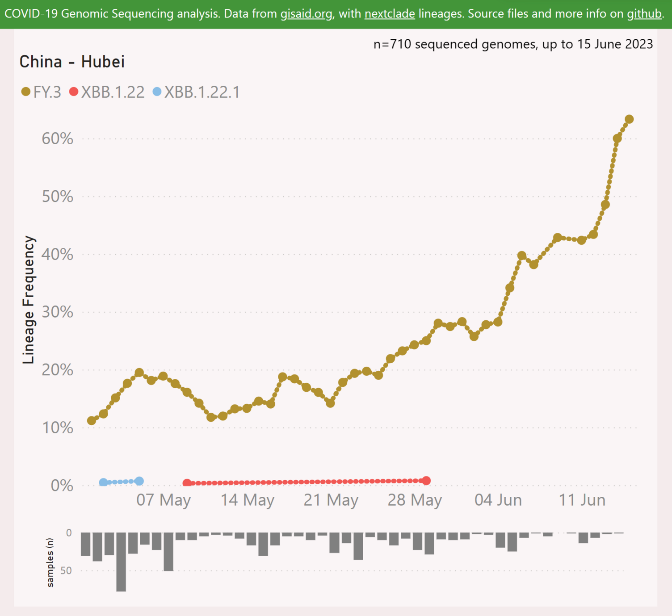Click the gold FY.3 legend marker
The width and height of the screenshot is (672, 616).
point(26,92)
